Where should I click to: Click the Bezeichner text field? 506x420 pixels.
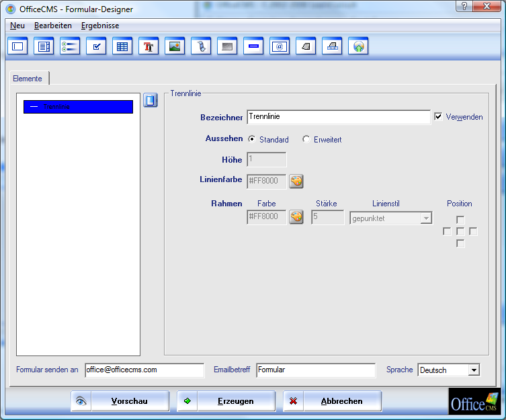tap(339, 117)
